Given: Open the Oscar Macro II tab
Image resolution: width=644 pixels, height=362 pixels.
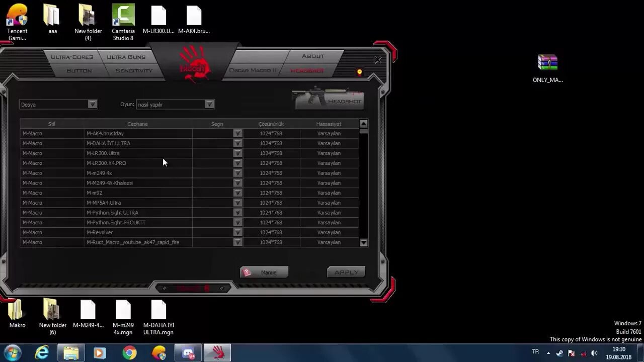Looking at the screenshot, I should [253, 70].
